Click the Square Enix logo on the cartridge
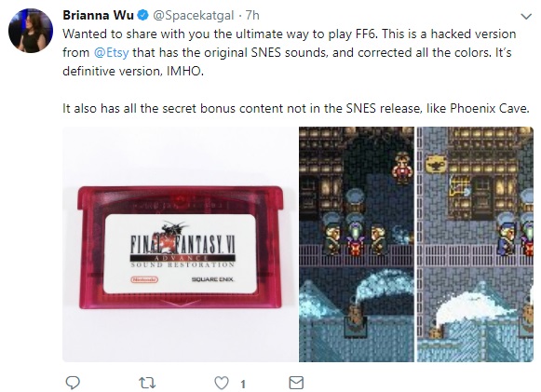541x392 pixels. 212,279
